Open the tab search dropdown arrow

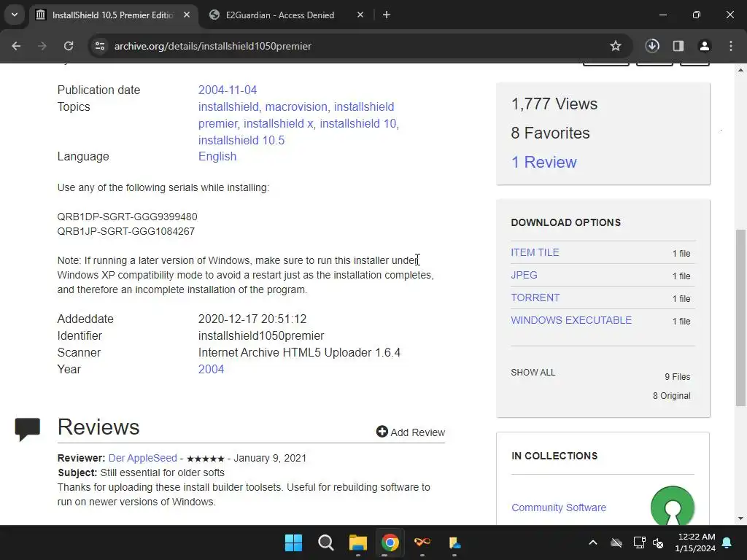pyautogui.click(x=15, y=15)
